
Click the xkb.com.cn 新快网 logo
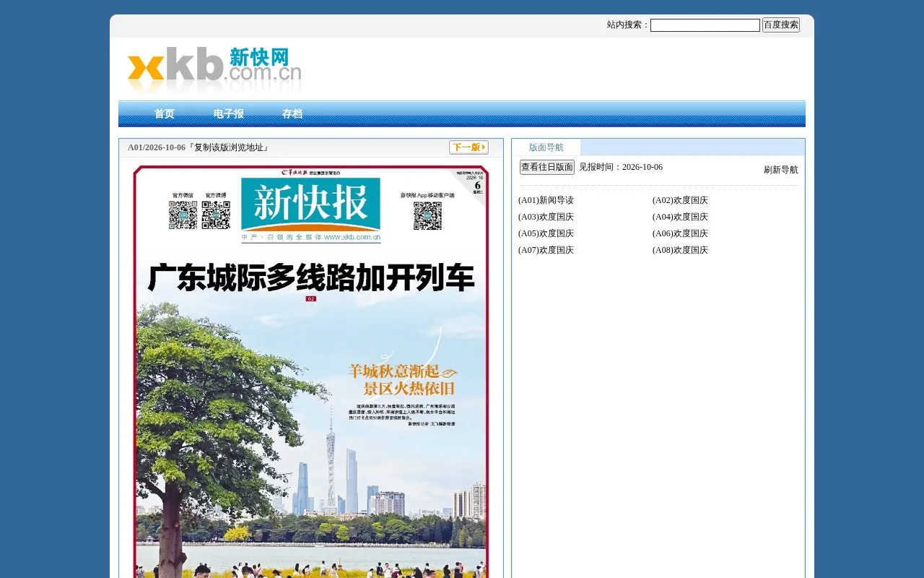pos(214,70)
